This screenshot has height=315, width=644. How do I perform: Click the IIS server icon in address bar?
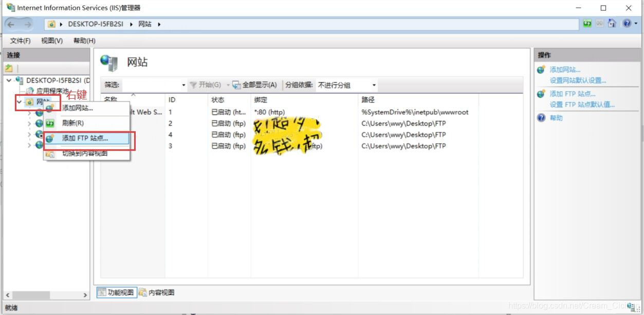(51, 24)
